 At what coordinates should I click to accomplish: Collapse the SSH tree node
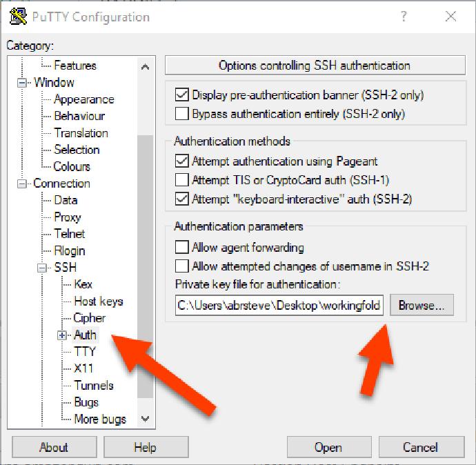(42, 268)
